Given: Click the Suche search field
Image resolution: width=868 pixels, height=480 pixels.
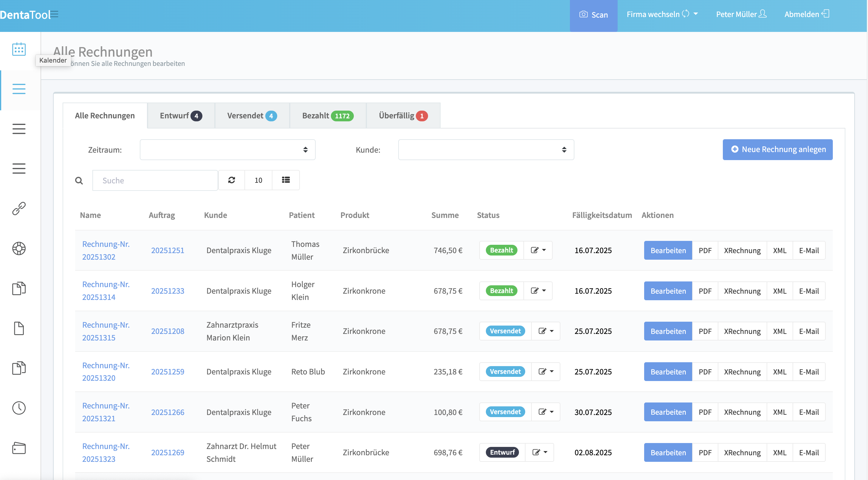Looking at the screenshot, I should click(155, 180).
